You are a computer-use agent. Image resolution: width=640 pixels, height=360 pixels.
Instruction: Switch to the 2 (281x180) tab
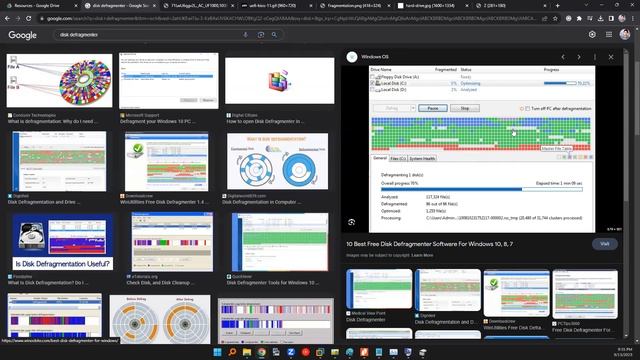click(x=511, y=6)
